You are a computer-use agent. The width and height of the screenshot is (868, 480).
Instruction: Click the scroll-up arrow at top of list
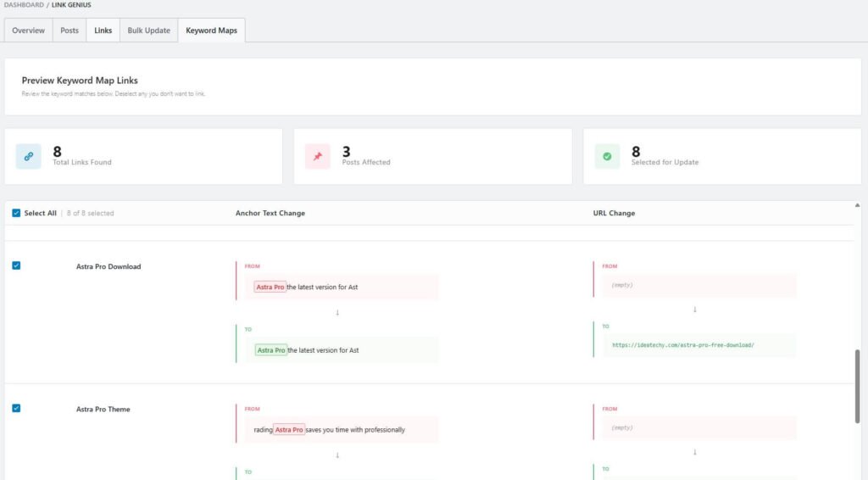click(x=857, y=205)
